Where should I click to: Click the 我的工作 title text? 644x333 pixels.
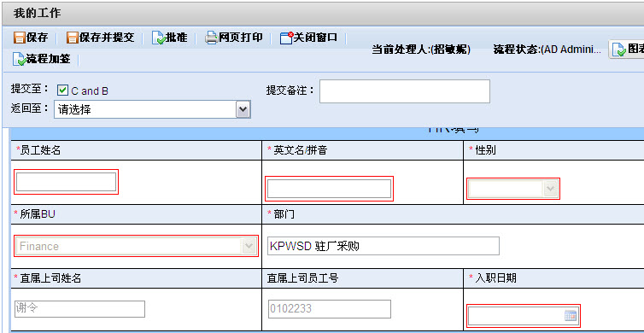click(x=38, y=14)
